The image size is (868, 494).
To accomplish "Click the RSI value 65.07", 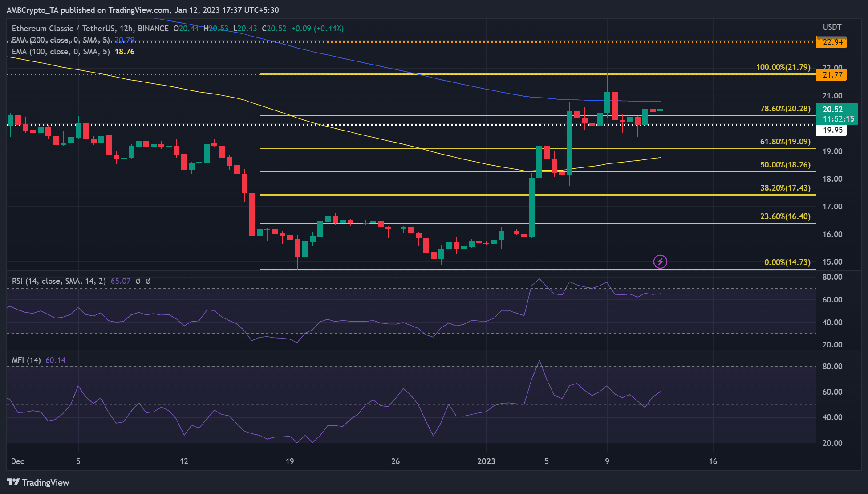I will (121, 281).
